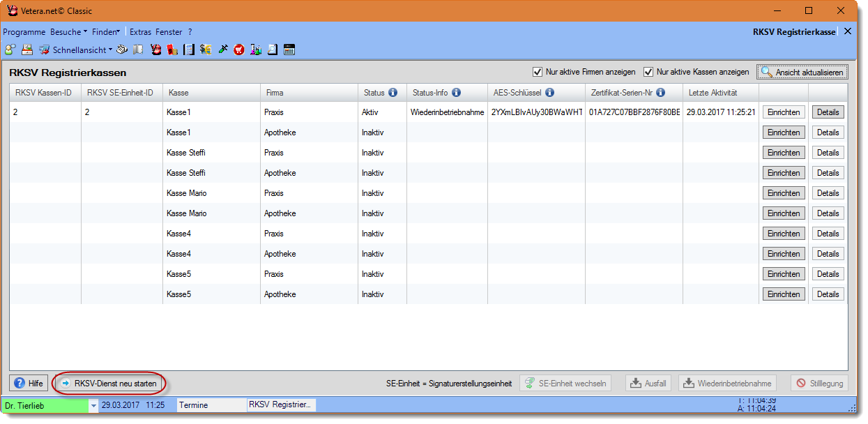The image size is (868, 424).
Task: Click 'RKSV-Dienst neu starten' button
Action: (110, 384)
